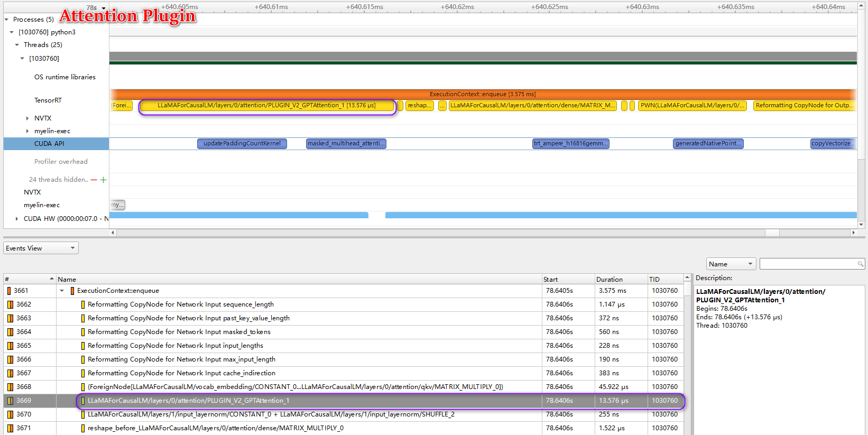
Task: Collapse the ExecutionContext::enqueue event row
Action: click(62, 291)
